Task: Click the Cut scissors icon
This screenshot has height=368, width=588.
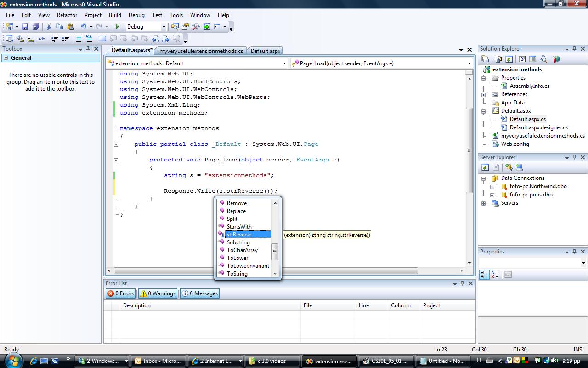Action: 49,27
